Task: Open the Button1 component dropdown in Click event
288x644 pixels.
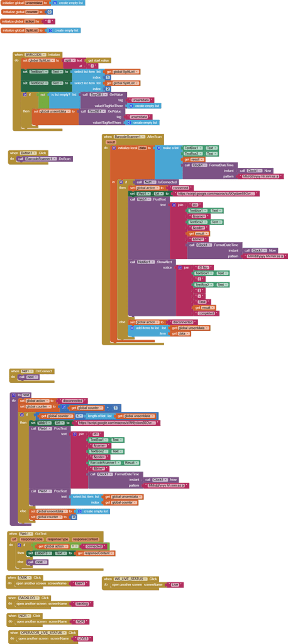Action: point(35,153)
